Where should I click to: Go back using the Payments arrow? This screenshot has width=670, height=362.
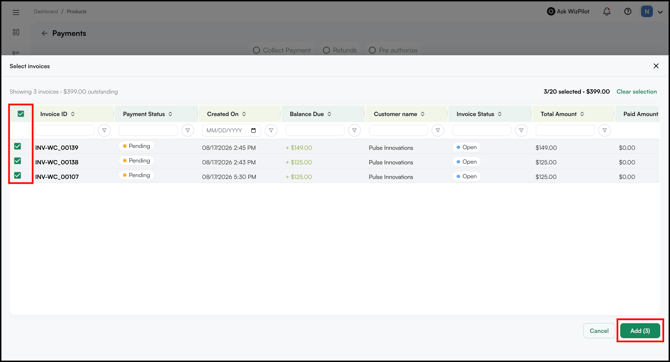[x=44, y=33]
